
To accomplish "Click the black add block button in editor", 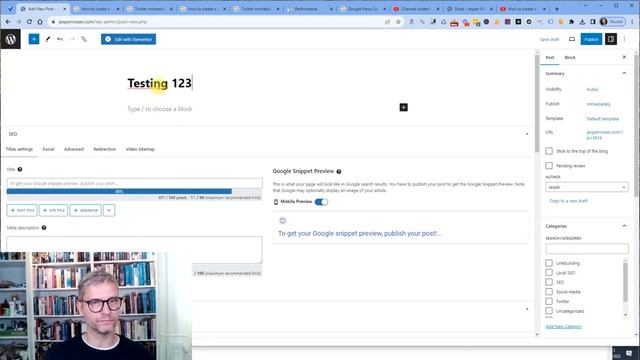I will [403, 107].
